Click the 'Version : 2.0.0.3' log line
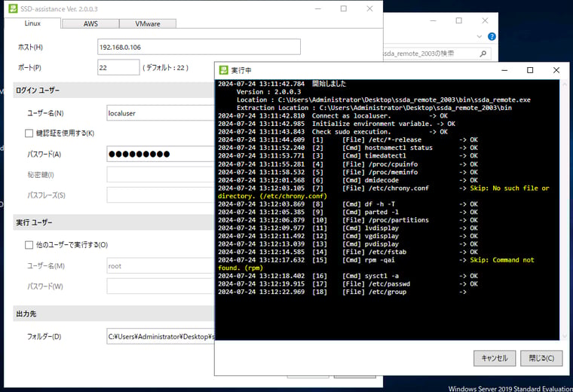573x392 pixels. [268, 92]
